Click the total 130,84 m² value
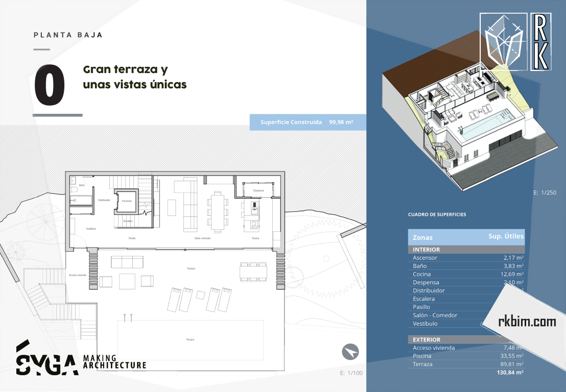 coord(509,373)
